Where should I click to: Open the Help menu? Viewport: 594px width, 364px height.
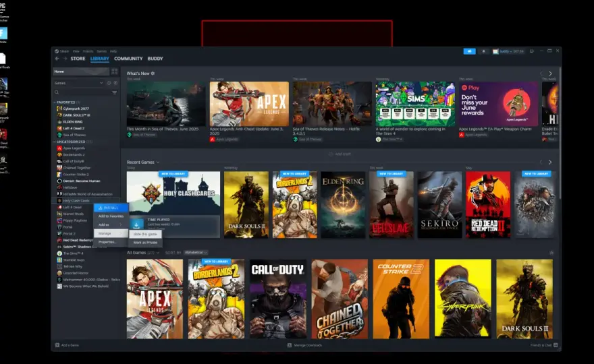click(x=113, y=51)
